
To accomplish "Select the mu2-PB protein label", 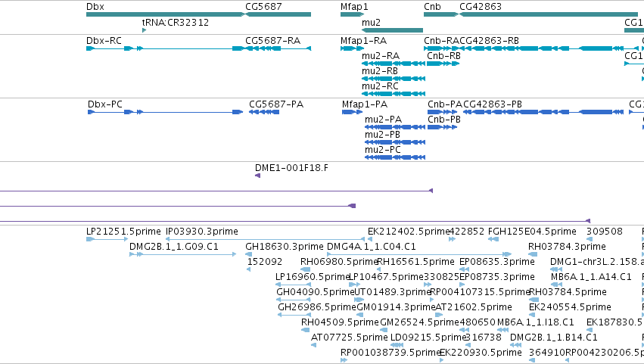I will [382, 135].
